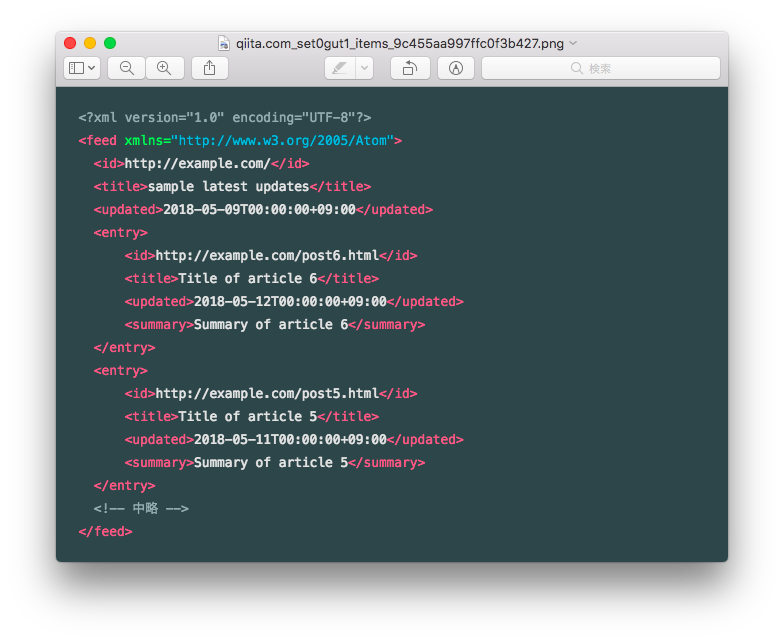Click the 2018-05-11T00:00:00+09:00 updated value
Image resolution: width=784 pixels, height=642 pixels.
tap(290, 440)
